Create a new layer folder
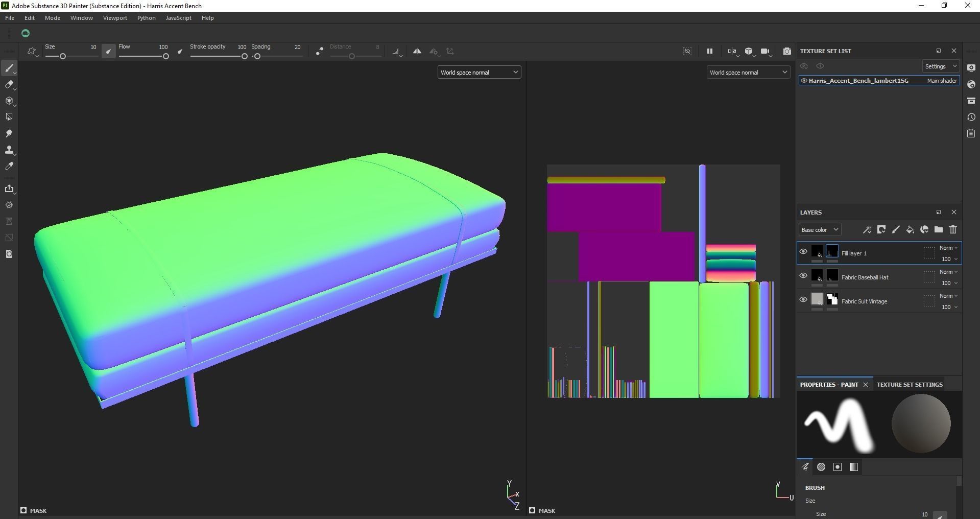 point(938,230)
